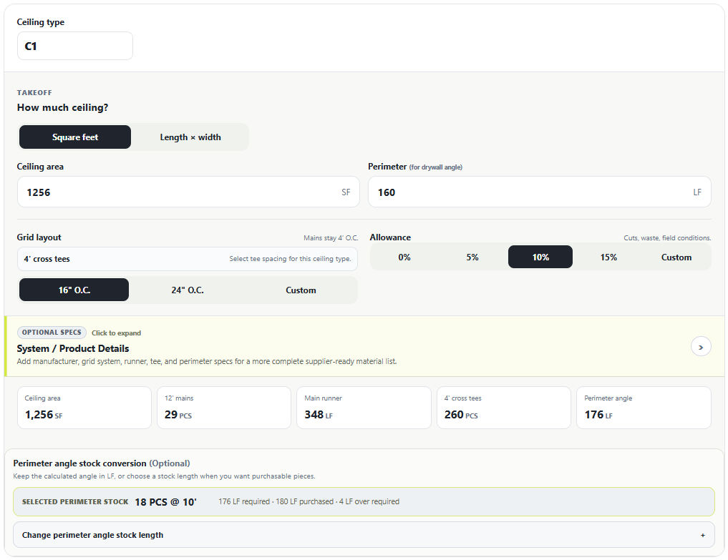Switch to Length × width mode

tap(190, 137)
